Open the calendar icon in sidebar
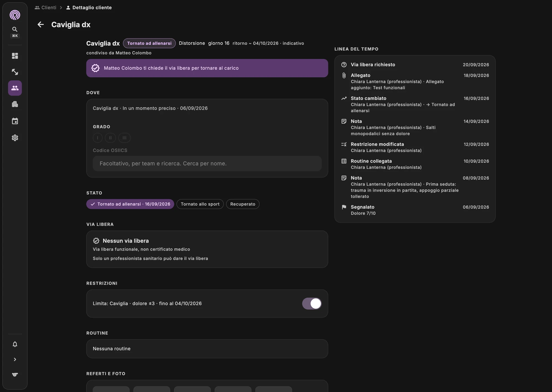Image resolution: width=552 pixels, height=392 pixels. (15, 121)
